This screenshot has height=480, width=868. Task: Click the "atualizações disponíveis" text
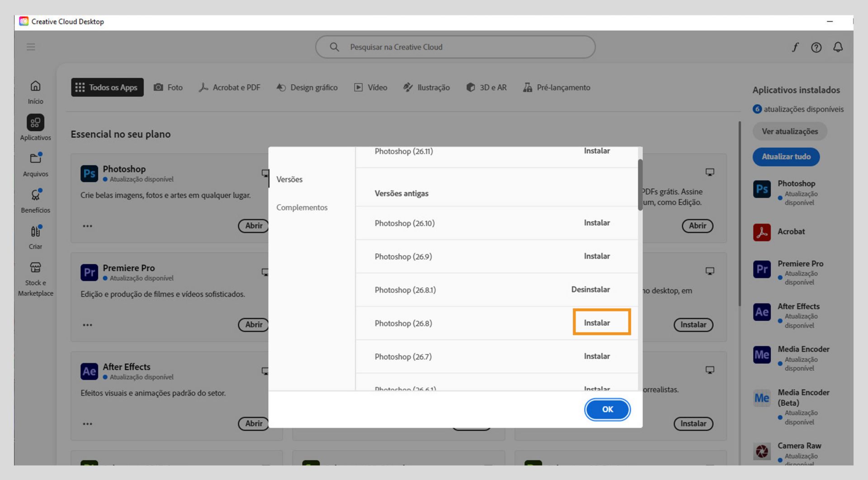tap(804, 109)
